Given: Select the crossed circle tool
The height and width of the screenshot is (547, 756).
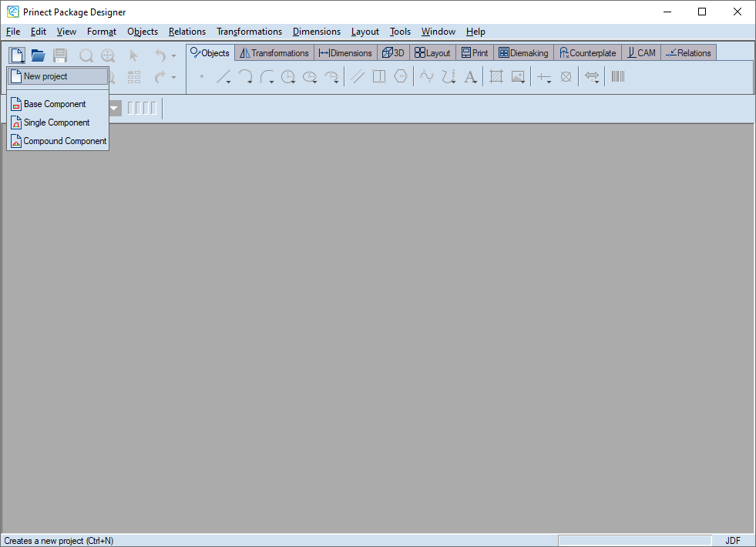Looking at the screenshot, I should [x=566, y=76].
